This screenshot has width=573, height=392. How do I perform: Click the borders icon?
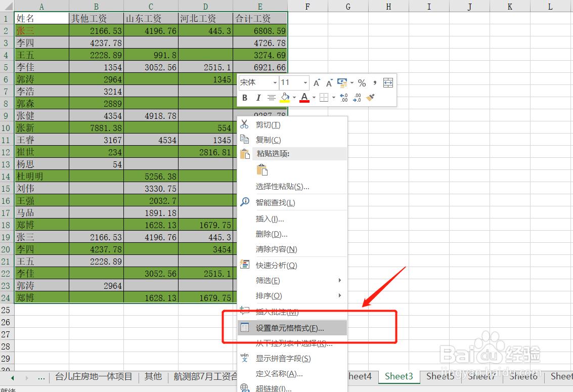(324, 97)
